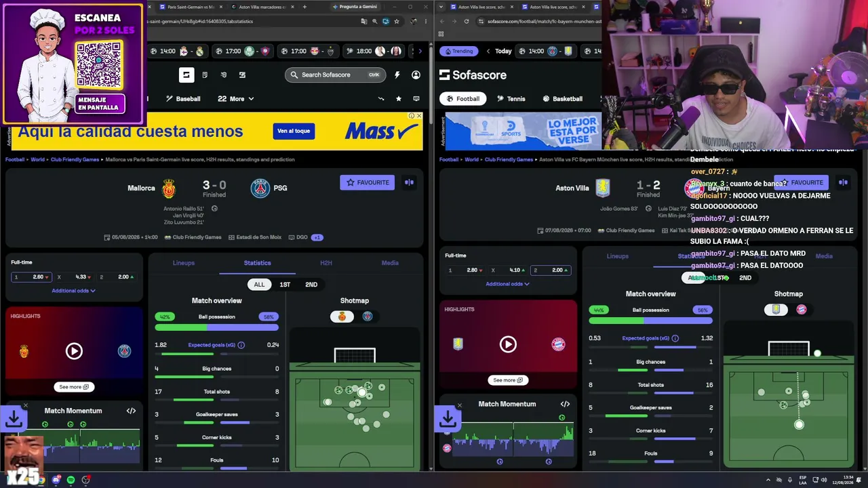Expand the +1 badge next to DGO
868x488 pixels.
point(317,237)
